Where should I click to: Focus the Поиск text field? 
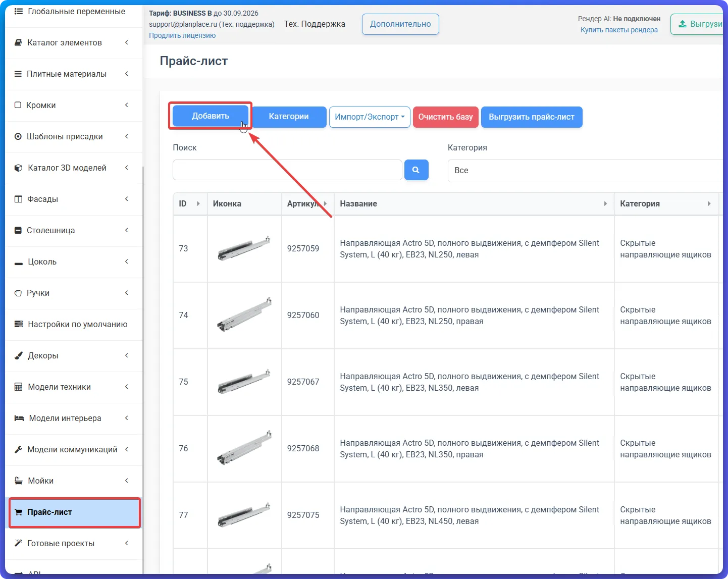point(287,170)
